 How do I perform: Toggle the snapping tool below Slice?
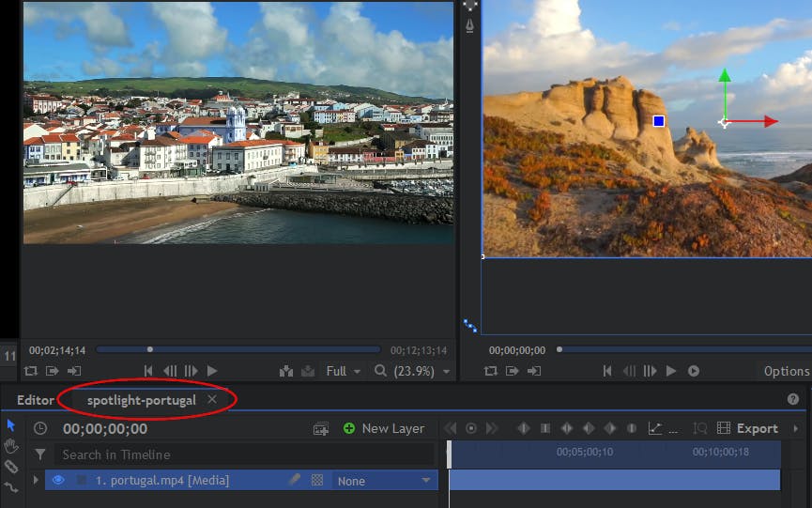[x=11, y=487]
